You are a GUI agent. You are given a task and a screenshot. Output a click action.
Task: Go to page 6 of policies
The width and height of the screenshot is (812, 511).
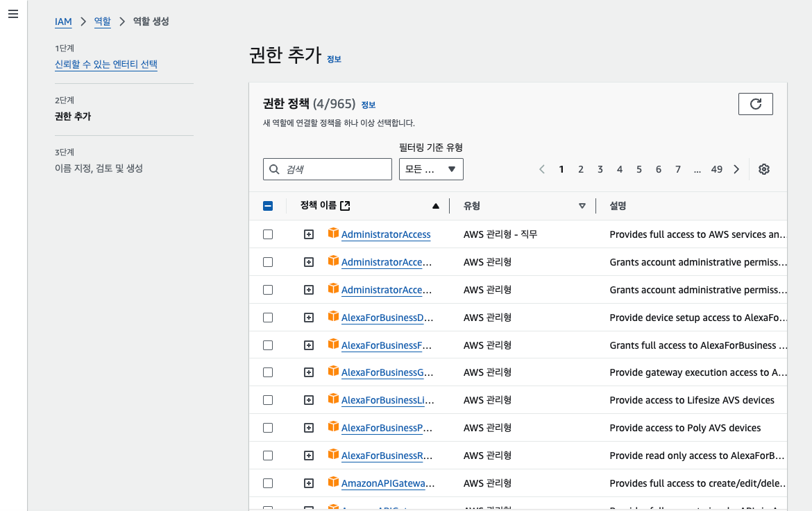(658, 169)
